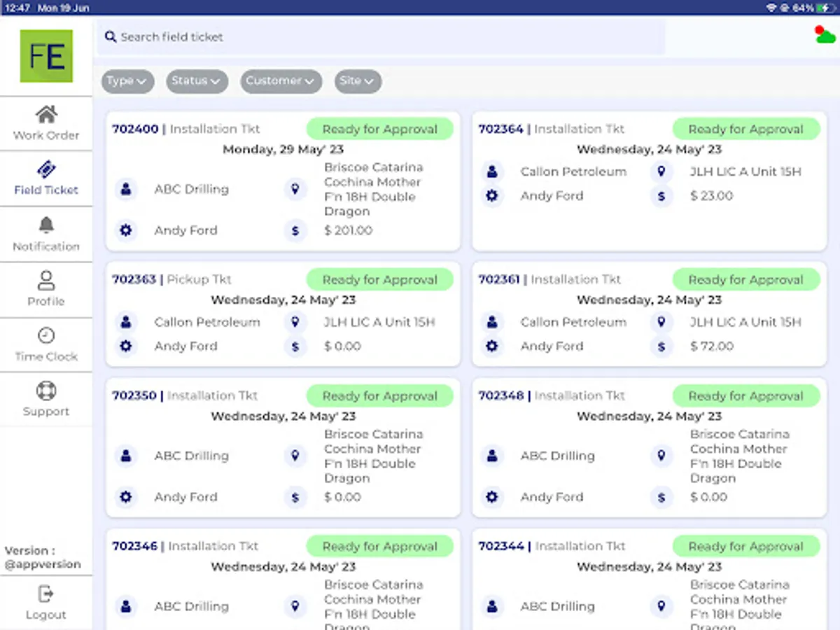Click the battery indicator in status bar
Viewport: 840px width, 630px height.
click(x=825, y=8)
